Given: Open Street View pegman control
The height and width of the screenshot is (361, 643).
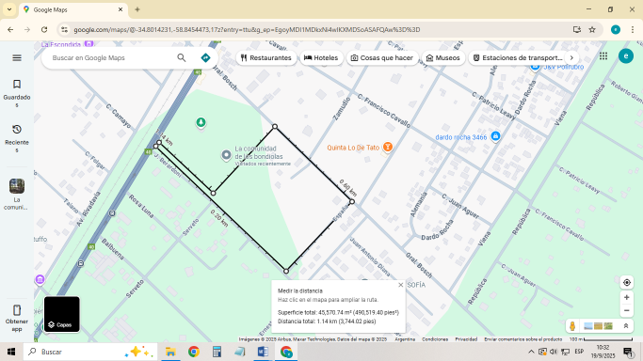Looking at the screenshot, I should [x=572, y=326].
